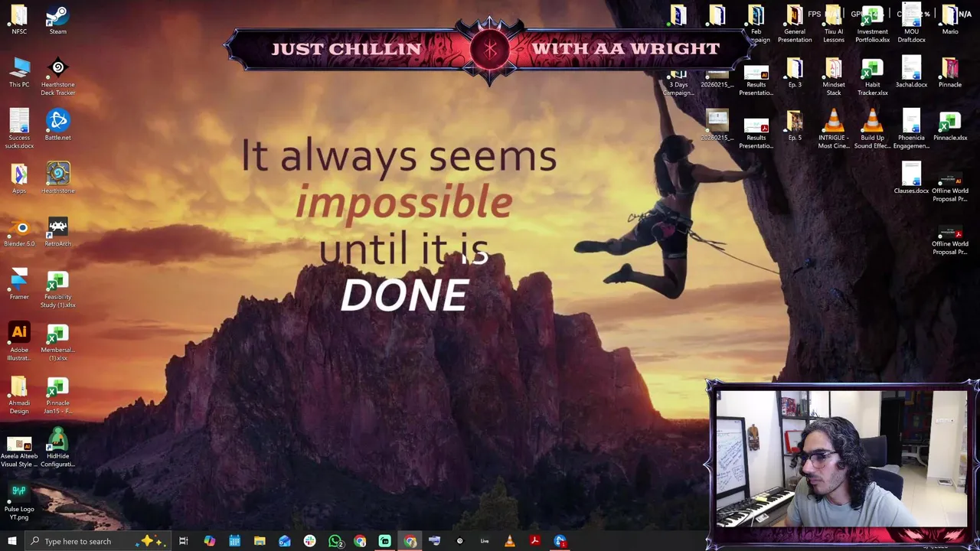Viewport: 980px width, 551px height.
Task: Select the Results Presentation Illustrator file
Action: coord(756,80)
